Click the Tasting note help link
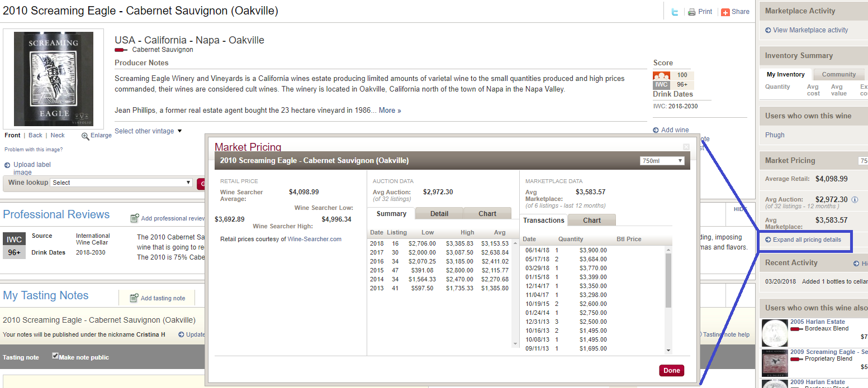This screenshot has width=868, height=388. click(x=726, y=334)
